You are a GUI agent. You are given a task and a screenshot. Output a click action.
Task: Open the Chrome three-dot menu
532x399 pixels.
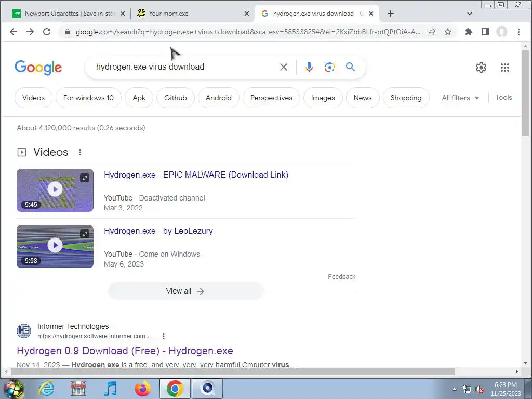[x=518, y=32]
